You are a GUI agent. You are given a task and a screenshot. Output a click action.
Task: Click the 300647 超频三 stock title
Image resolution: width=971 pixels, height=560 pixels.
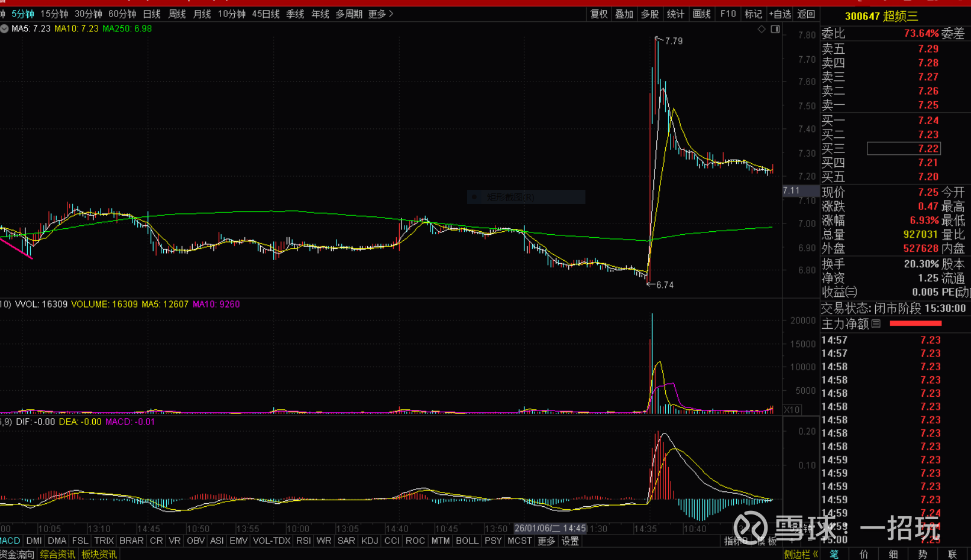click(882, 16)
